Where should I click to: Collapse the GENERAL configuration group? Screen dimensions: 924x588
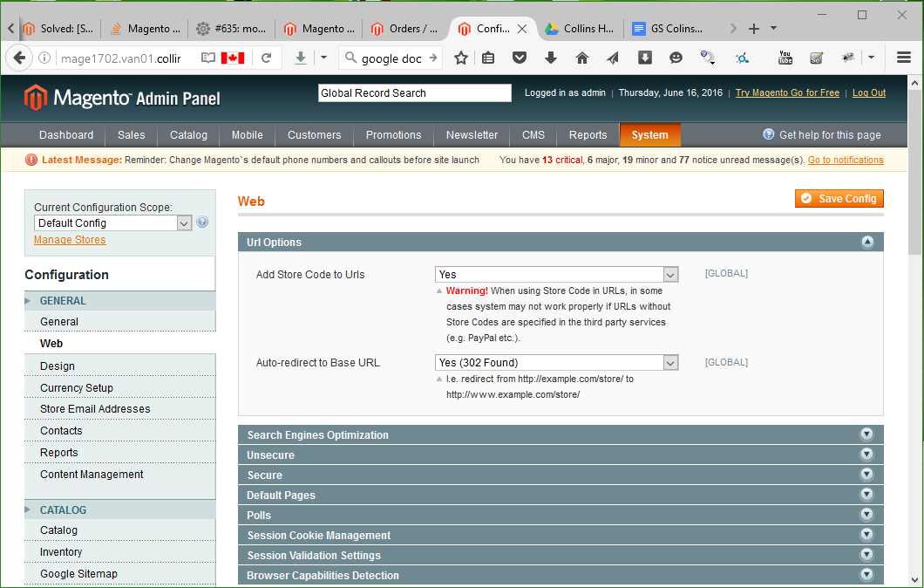point(120,301)
